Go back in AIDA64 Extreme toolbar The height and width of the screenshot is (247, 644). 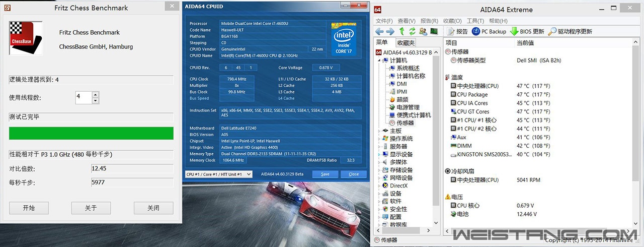pyautogui.click(x=379, y=31)
